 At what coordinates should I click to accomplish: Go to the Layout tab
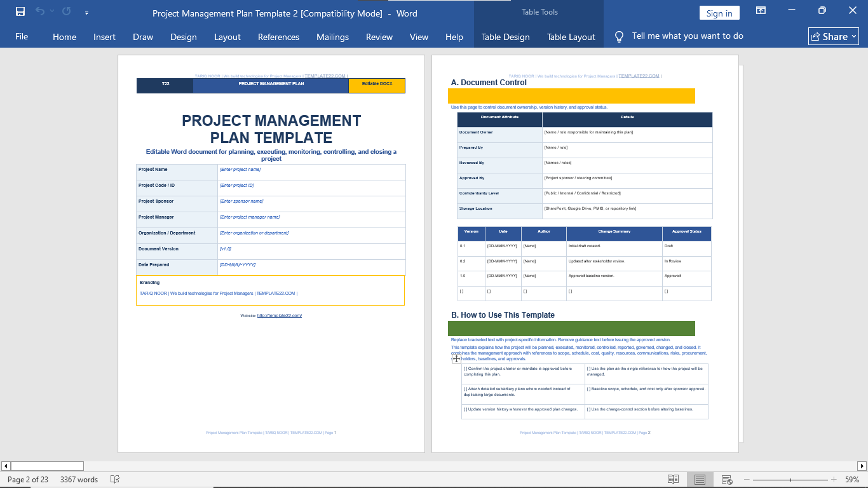tap(227, 37)
